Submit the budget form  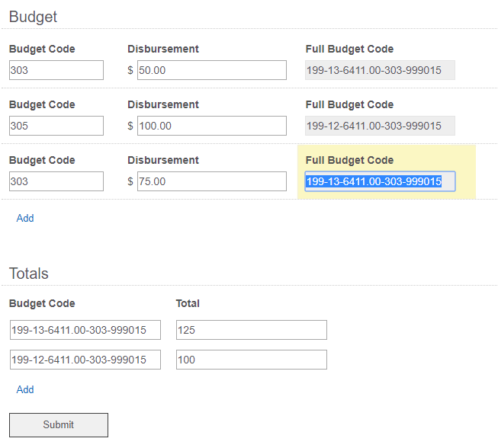pyautogui.click(x=59, y=425)
